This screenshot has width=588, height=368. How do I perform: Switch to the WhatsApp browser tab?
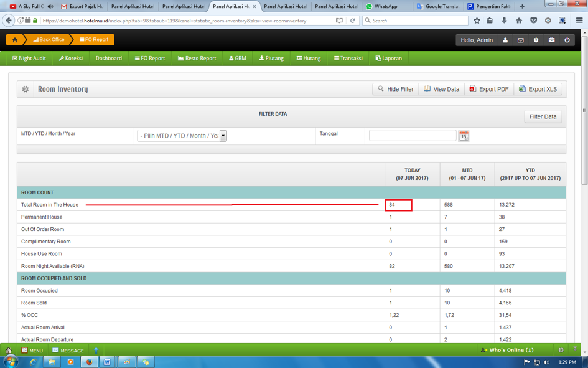tap(385, 6)
